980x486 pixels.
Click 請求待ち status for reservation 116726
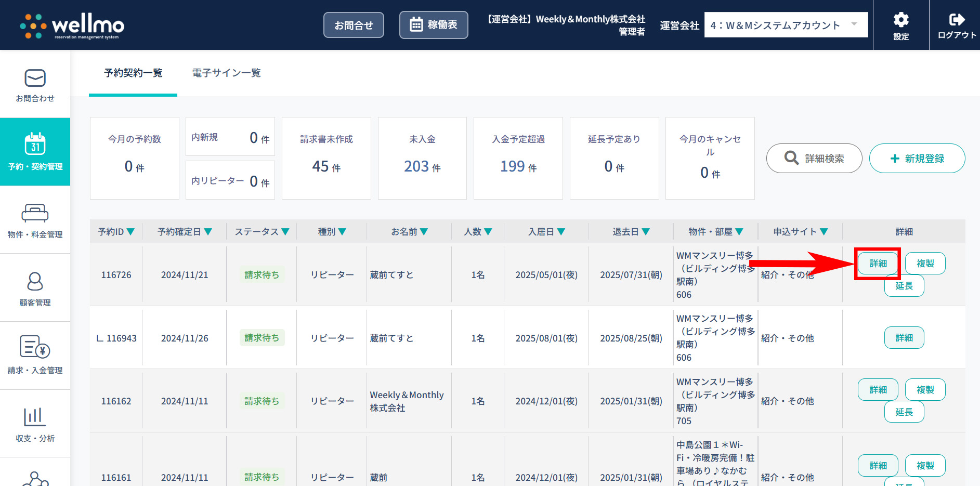(262, 274)
